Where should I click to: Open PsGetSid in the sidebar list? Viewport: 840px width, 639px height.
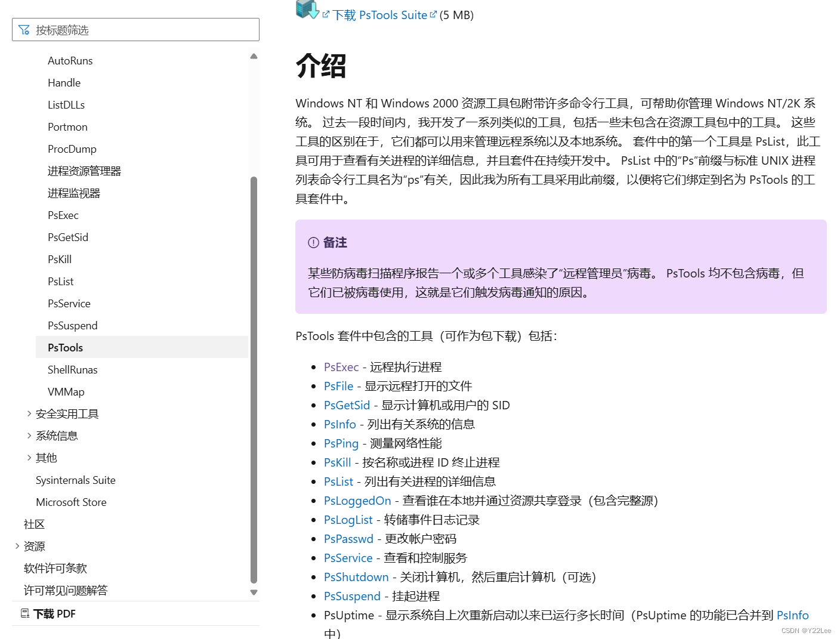pyautogui.click(x=68, y=237)
